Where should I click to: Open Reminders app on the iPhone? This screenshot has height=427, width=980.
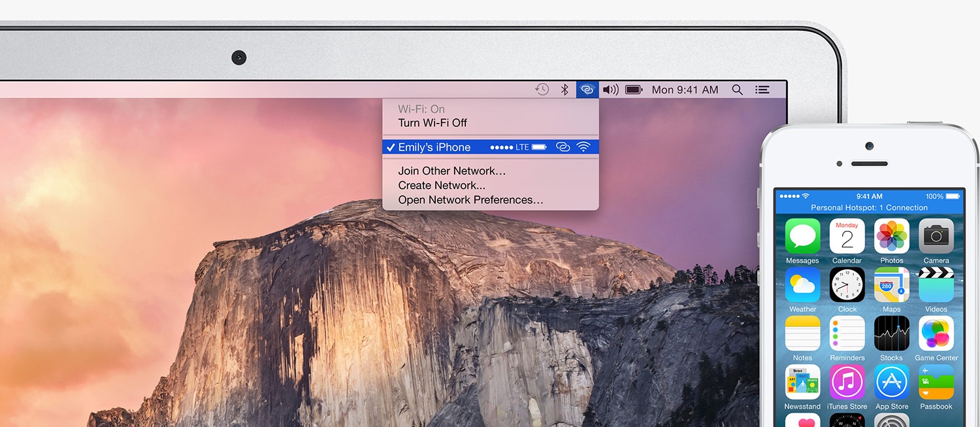(847, 333)
